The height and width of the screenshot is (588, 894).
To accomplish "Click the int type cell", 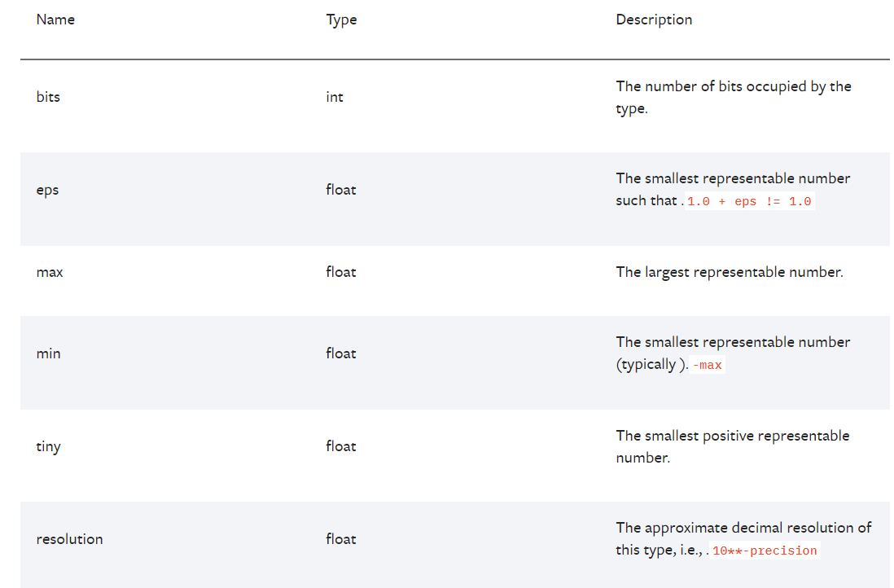I will (x=335, y=97).
